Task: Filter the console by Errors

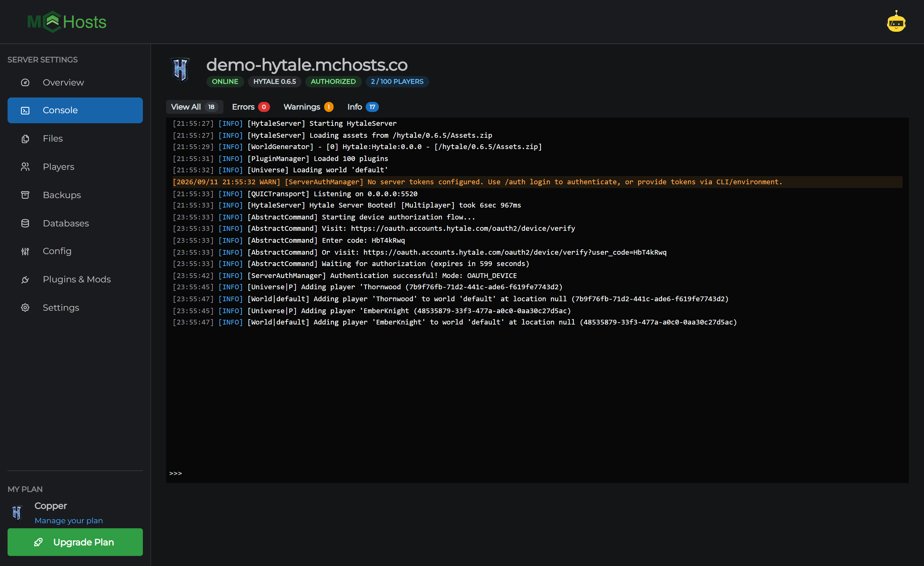Action: 251,107
